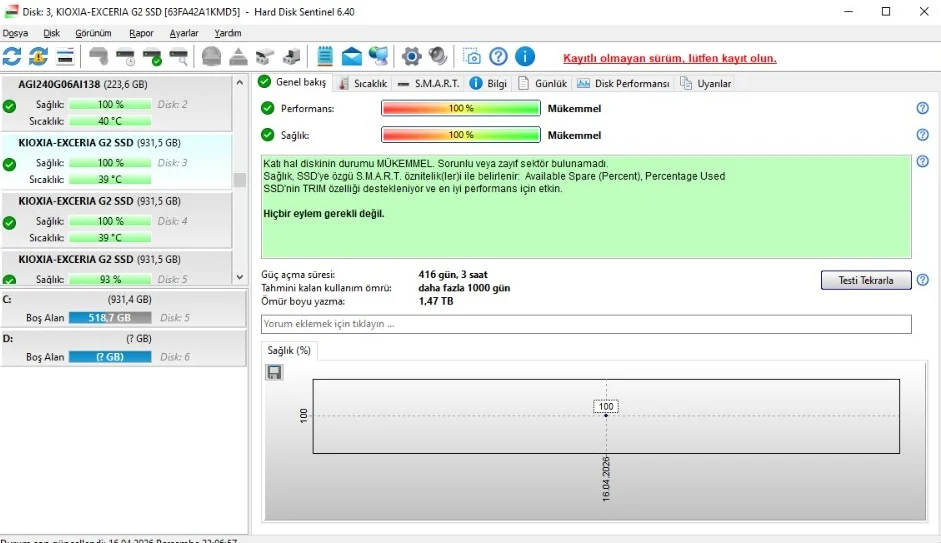Select the Genel bakış tab
The height and width of the screenshot is (543, 941).
pyautogui.click(x=292, y=82)
